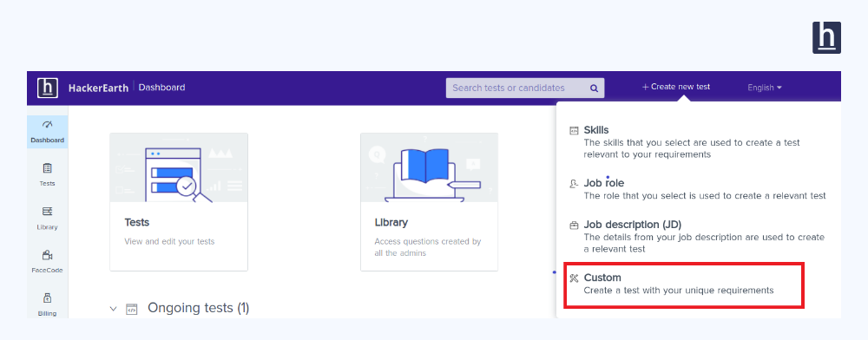Image resolution: width=868 pixels, height=340 pixels.
Task: Click the Ongoing tests code window icon
Action: point(131,309)
